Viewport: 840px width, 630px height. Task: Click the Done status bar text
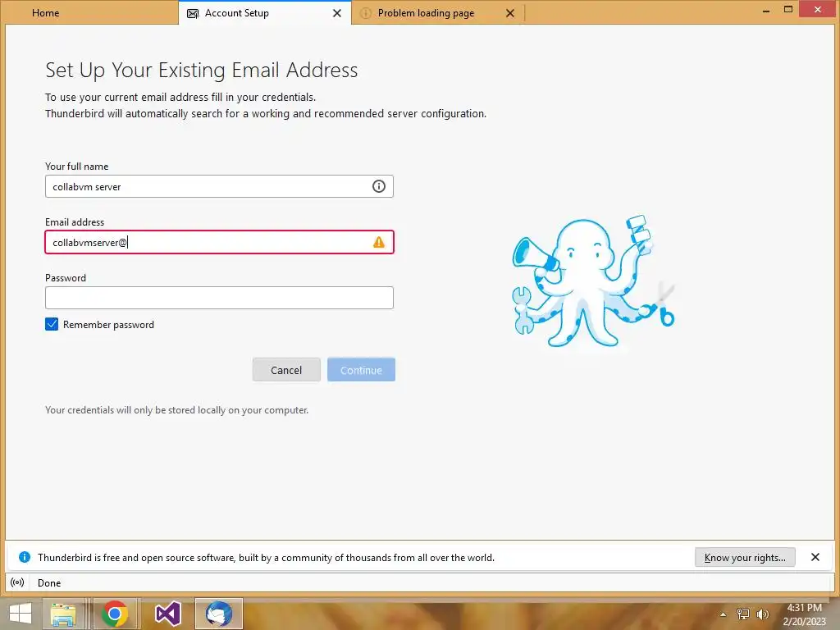pyautogui.click(x=48, y=583)
